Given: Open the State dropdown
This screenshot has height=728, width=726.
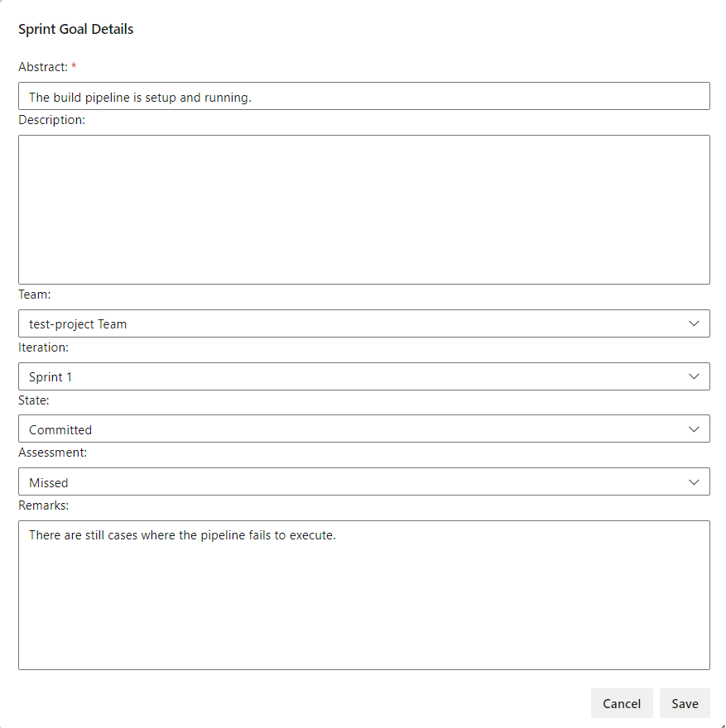Looking at the screenshot, I should (364, 429).
